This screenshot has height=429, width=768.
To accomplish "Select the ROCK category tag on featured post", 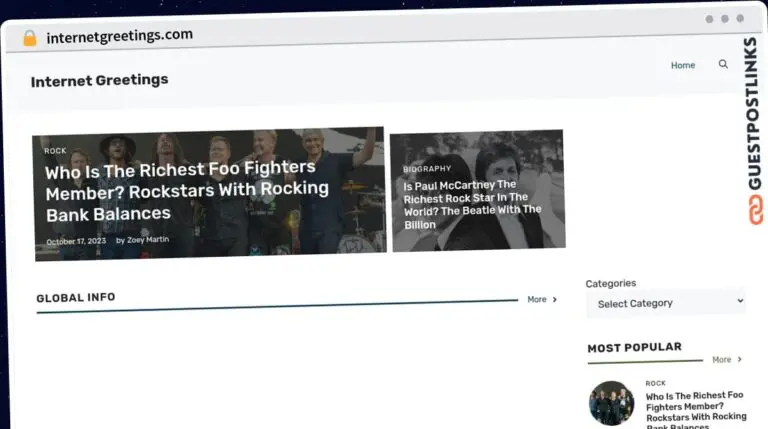I will (55, 151).
